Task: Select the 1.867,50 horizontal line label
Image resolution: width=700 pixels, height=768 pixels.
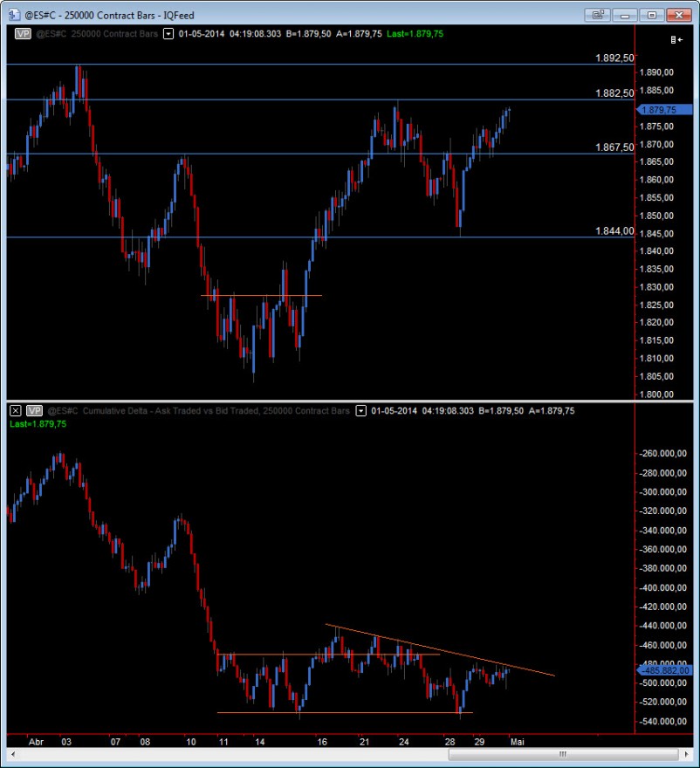Action: point(614,147)
